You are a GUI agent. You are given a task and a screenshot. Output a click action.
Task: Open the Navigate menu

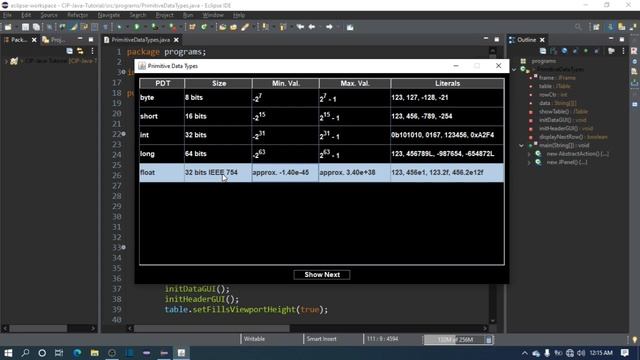click(x=109, y=15)
